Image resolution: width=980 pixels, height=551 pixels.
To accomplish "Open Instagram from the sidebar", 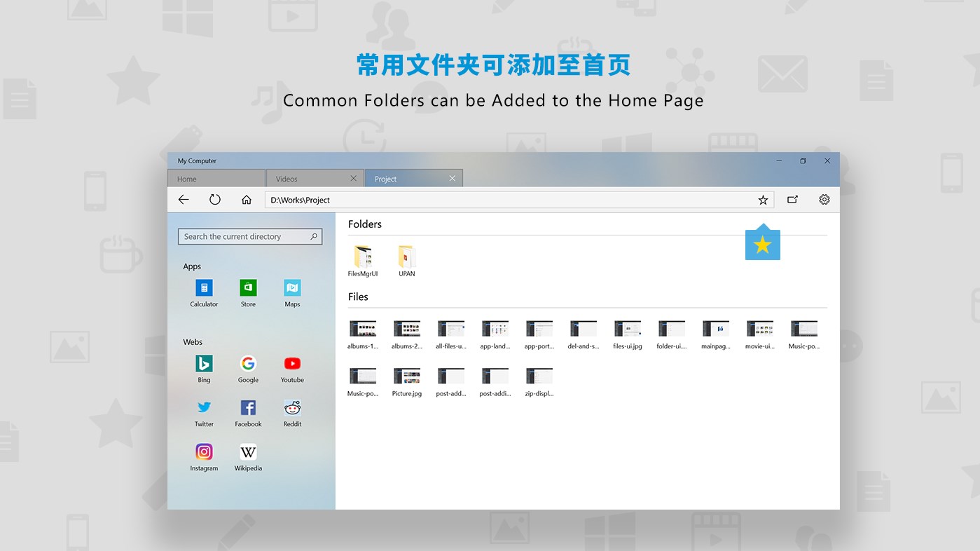I will click(x=204, y=451).
